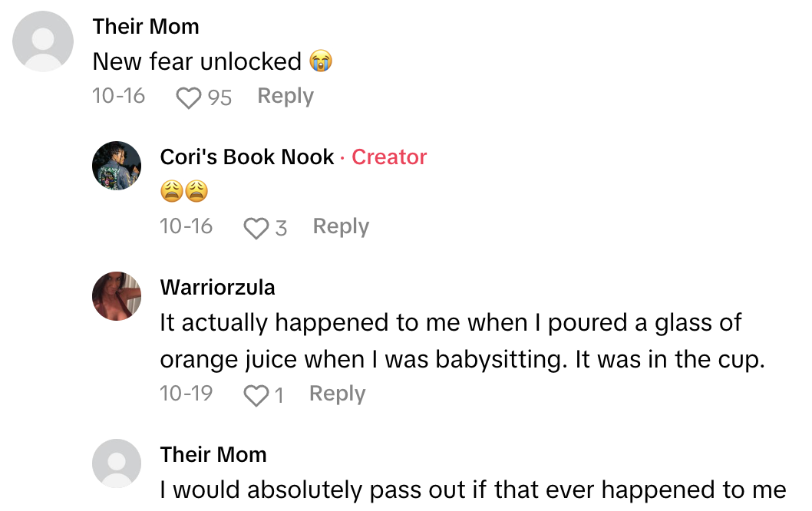This screenshot has width=812, height=511.
Task: Reply to Cori's Book Nook emoji comment
Action: click(341, 227)
